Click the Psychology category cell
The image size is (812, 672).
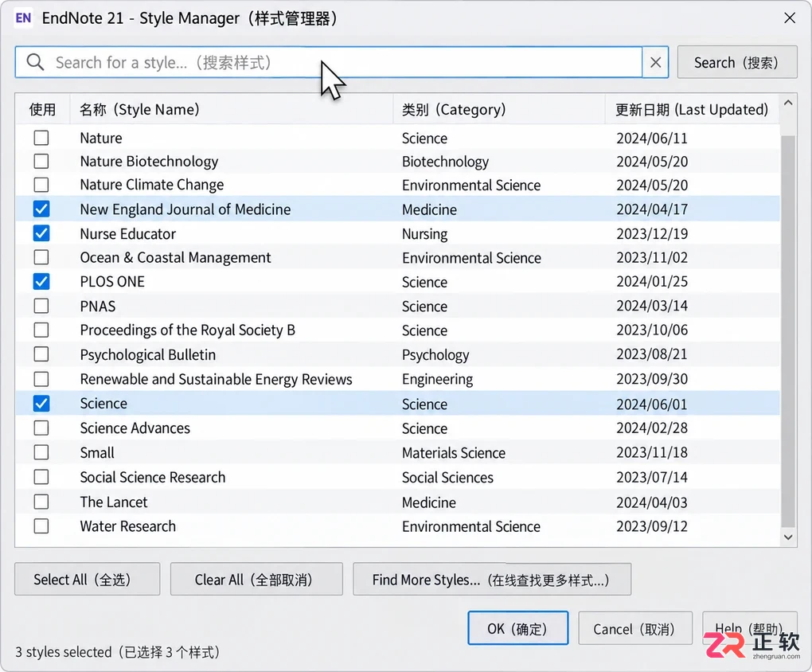(435, 355)
